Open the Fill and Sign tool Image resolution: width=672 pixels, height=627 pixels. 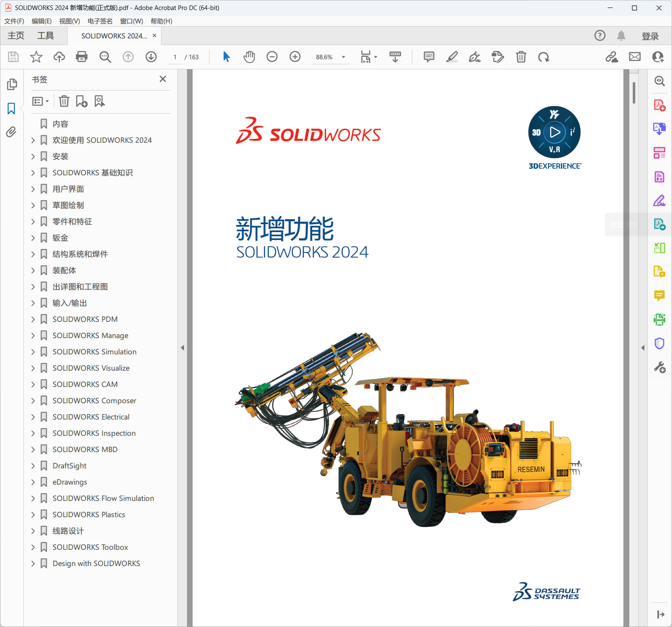coord(659,201)
